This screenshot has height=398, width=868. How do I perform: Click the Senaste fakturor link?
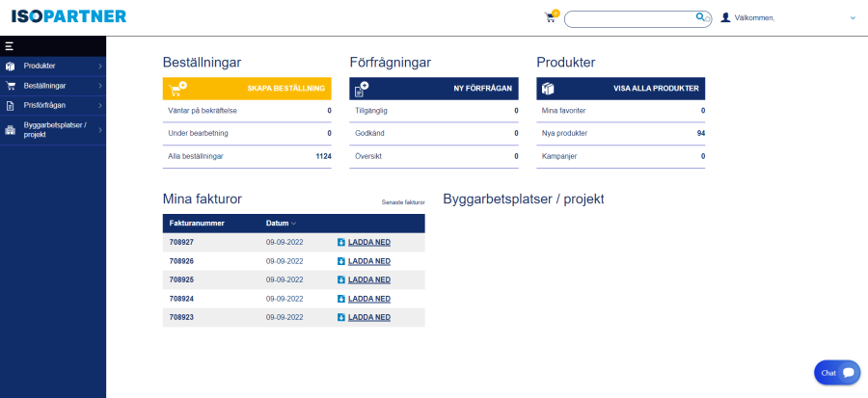click(402, 202)
